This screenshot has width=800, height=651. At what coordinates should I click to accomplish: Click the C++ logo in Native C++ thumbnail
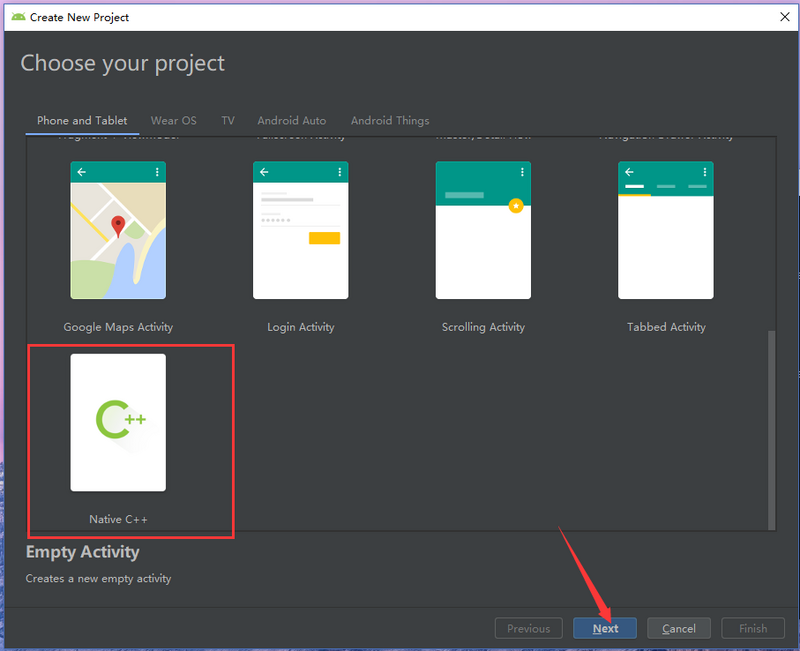click(x=120, y=419)
